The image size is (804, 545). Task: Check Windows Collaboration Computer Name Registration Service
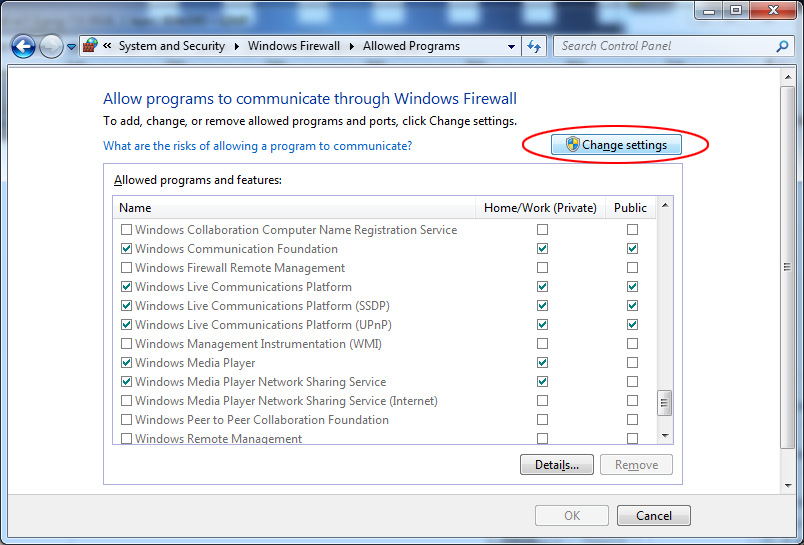coord(126,230)
